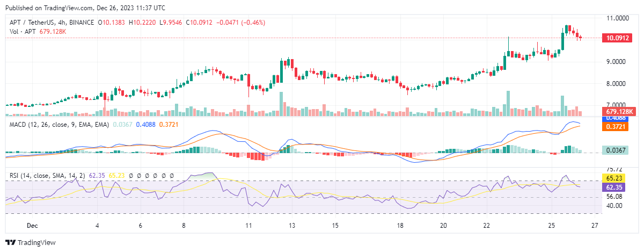Click the signal value 0.3721 in MACD legend
The height and width of the screenshot is (252, 644).
pos(169,125)
